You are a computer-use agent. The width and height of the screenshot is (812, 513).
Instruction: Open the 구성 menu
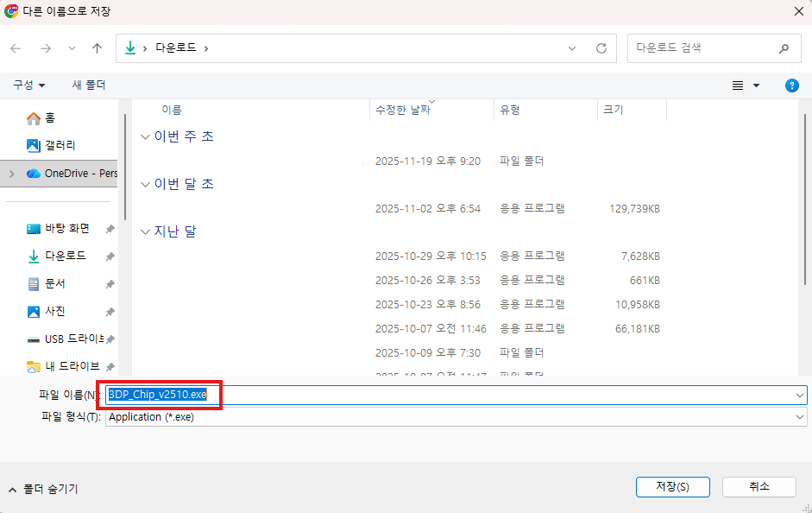pos(29,85)
